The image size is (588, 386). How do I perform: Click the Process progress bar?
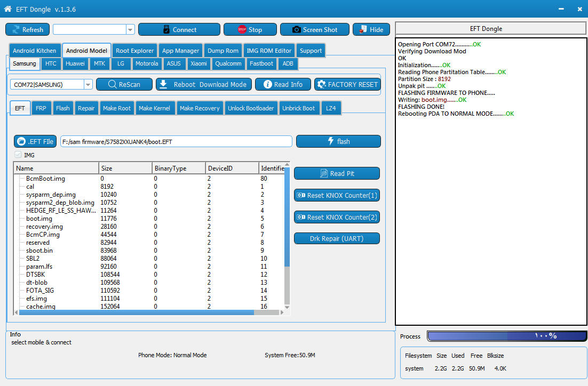pos(506,336)
